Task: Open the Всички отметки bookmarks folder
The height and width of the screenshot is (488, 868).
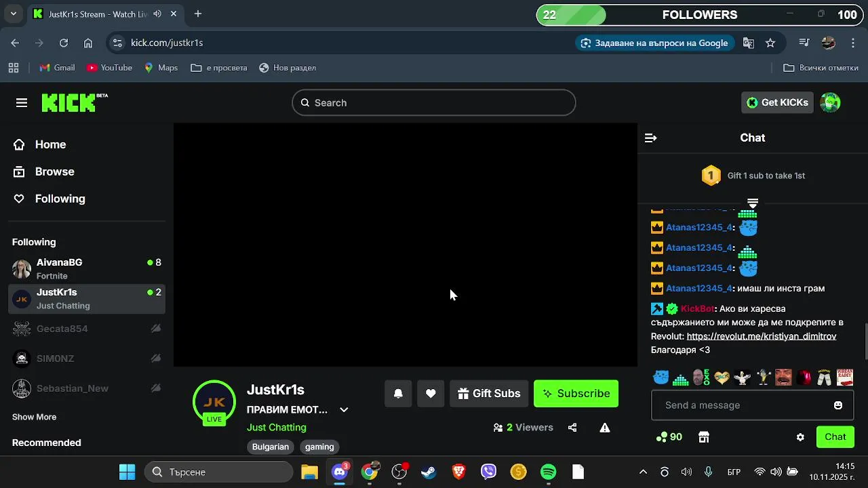Action: (821, 68)
